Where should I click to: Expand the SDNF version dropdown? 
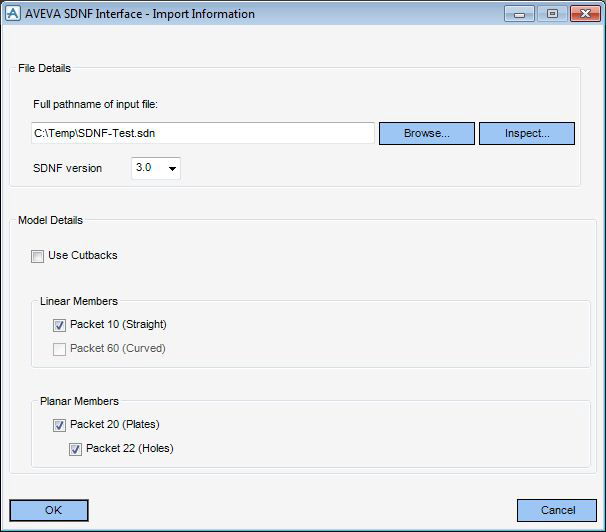(156, 168)
